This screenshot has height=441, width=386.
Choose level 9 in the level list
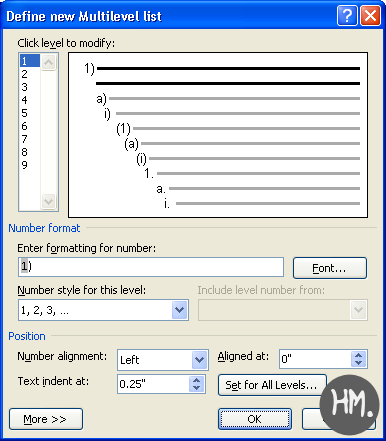pyautogui.click(x=24, y=165)
